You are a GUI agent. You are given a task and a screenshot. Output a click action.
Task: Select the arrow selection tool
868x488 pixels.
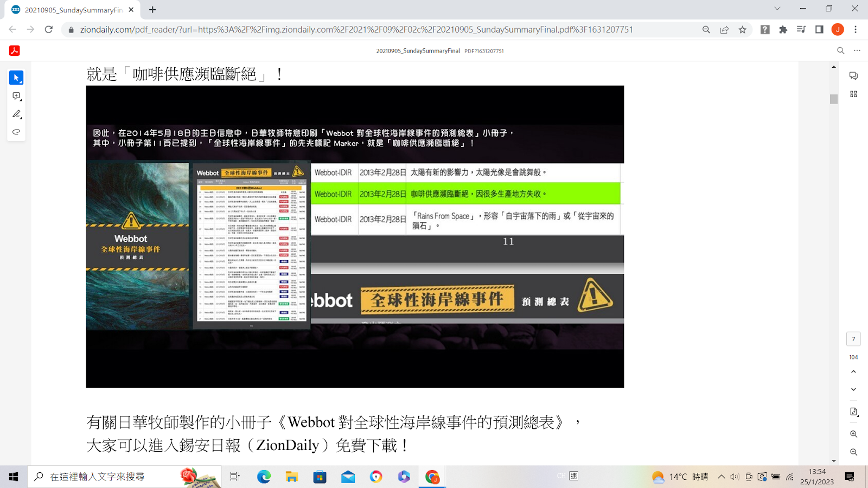pos(16,78)
